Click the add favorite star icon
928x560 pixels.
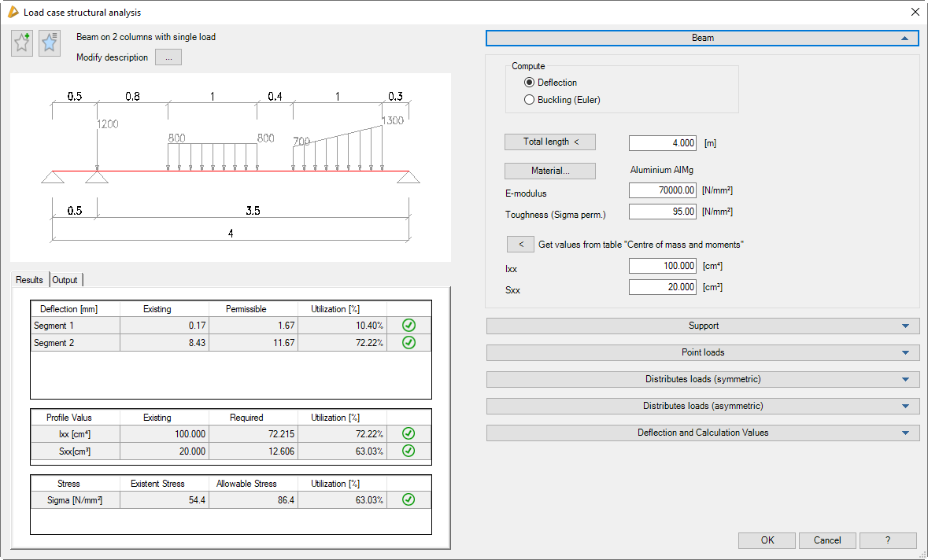pyautogui.click(x=22, y=43)
